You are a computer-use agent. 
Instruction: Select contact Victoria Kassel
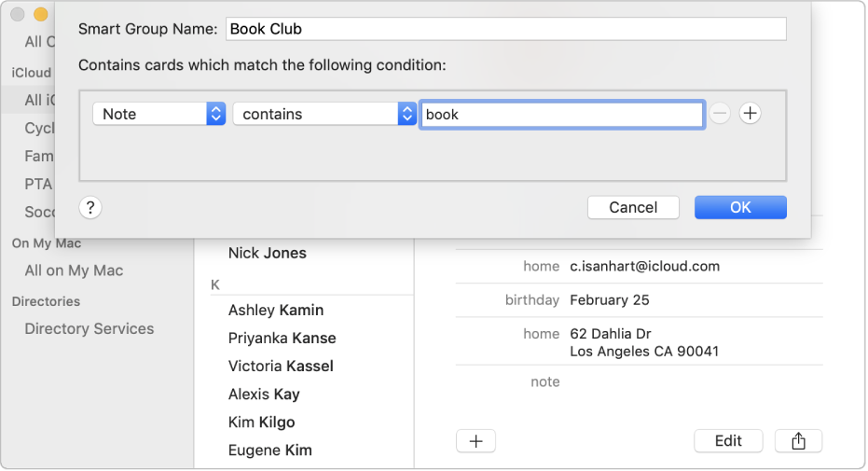281,367
